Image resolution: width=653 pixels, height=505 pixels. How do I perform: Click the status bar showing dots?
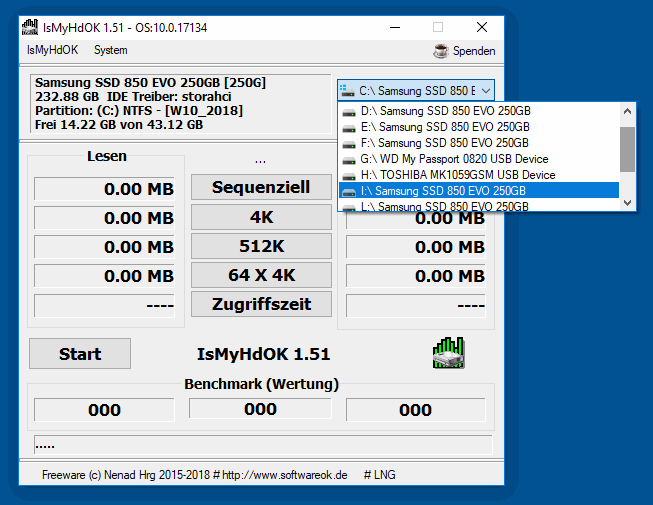263,445
